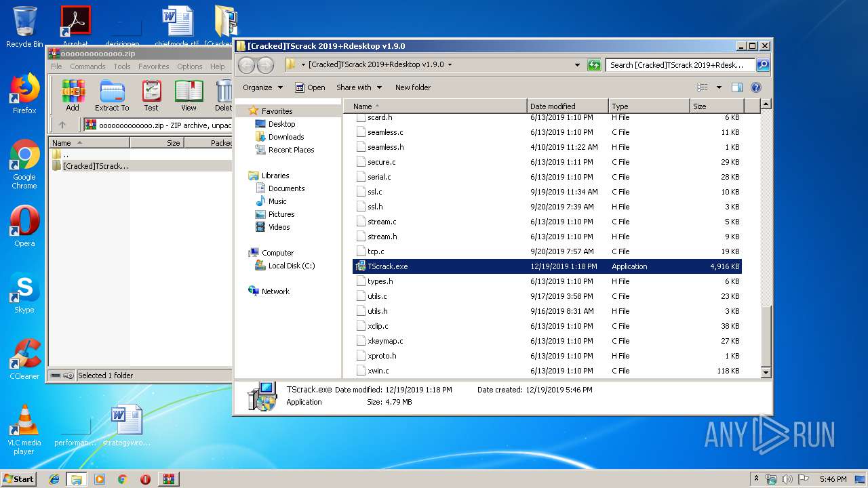The width and height of the screenshot is (868, 488).
Task: Select the xwin.c file
Action: click(547, 371)
